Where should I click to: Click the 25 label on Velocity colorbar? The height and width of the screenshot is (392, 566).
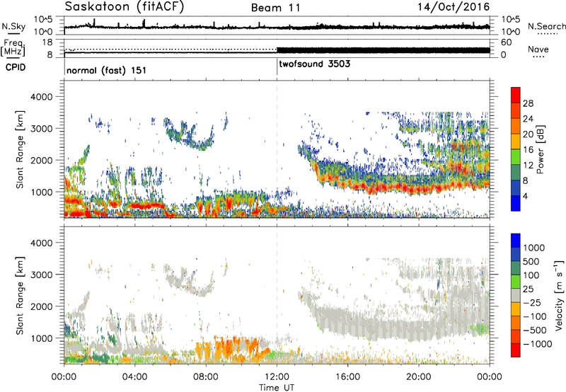[529, 289]
